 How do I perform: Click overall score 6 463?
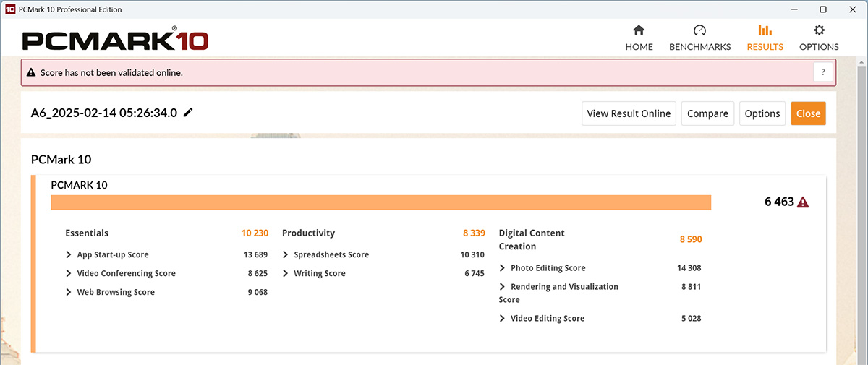point(779,202)
